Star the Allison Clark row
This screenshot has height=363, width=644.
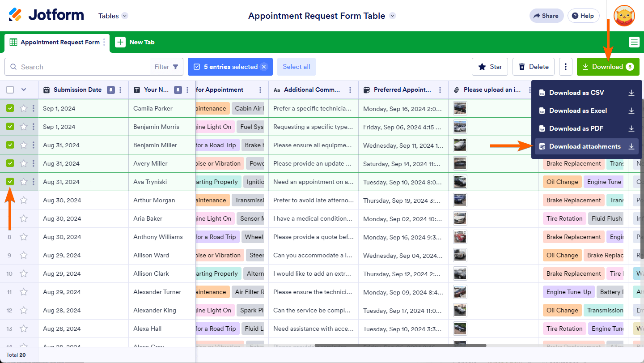24,273
